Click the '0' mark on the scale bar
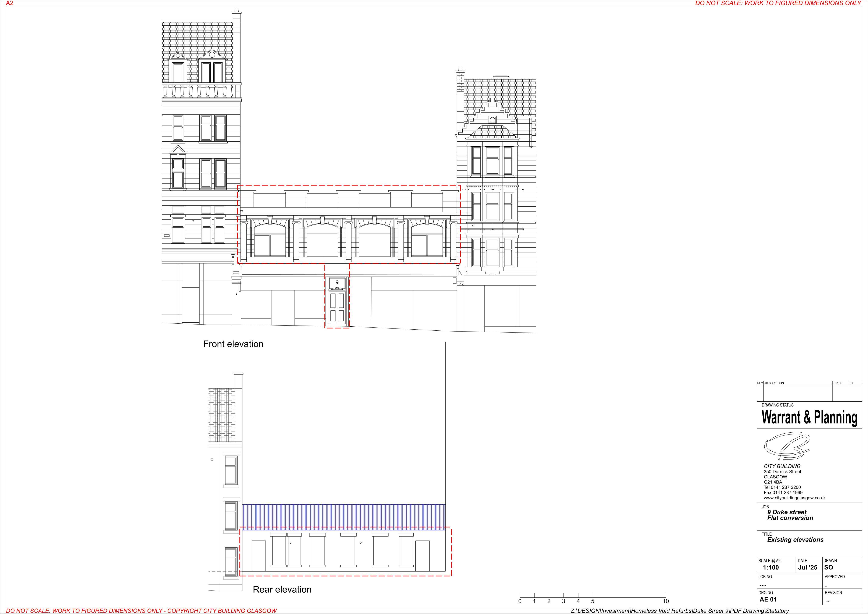The width and height of the screenshot is (868, 614). click(520, 601)
